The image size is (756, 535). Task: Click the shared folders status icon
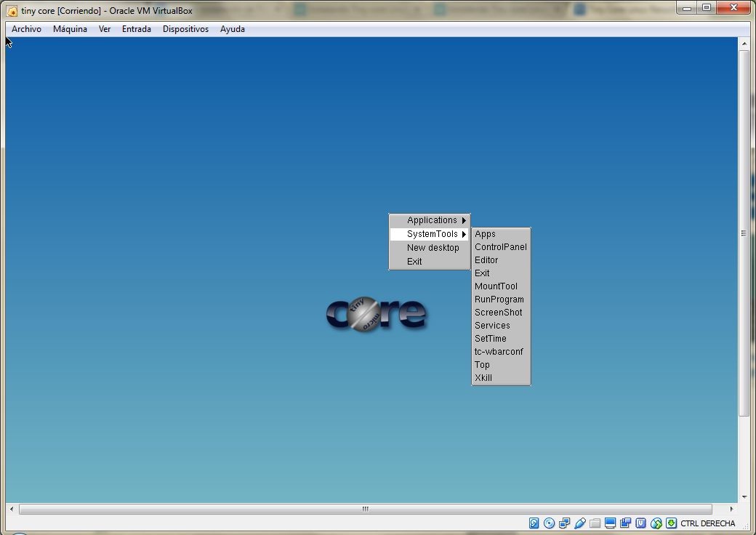tap(595, 523)
